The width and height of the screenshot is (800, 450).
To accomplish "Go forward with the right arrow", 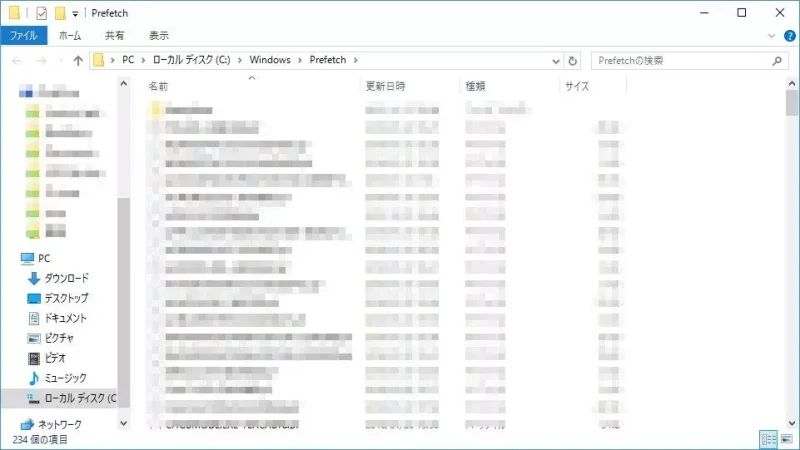I will (41, 61).
